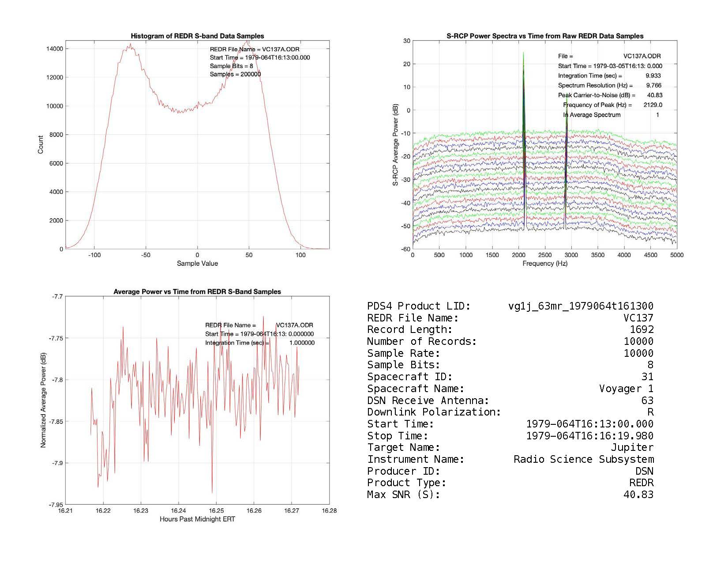Image resolution: width=728 pixels, height=563 pixels.
Task: Click the Average Power vs Time plot title
Action: point(197,292)
